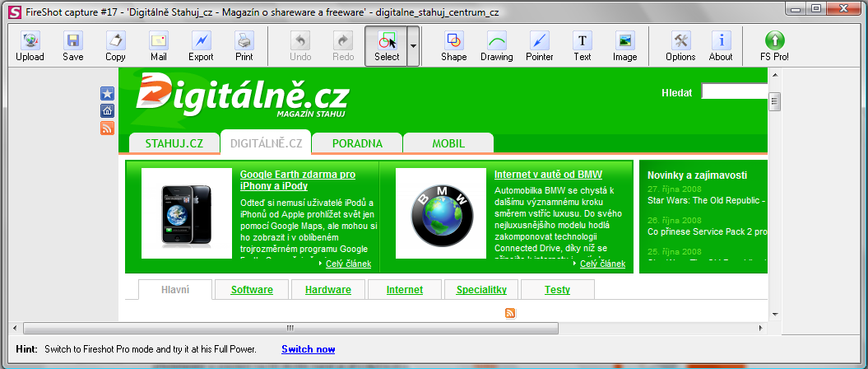Open the Co přinese Service Pack 2 news
Screen dimensions: 868x369
pos(707,231)
